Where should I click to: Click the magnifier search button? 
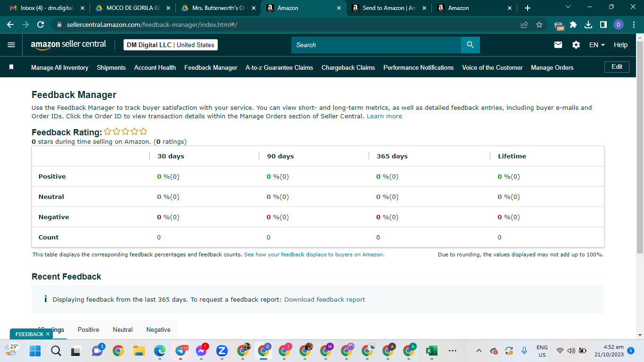(x=470, y=45)
